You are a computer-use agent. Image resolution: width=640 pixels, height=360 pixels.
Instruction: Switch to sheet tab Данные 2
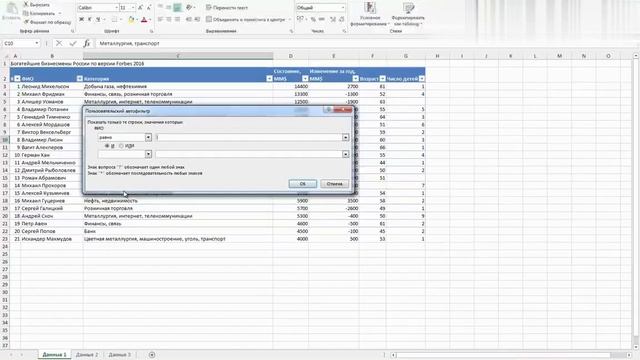[x=87, y=355]
